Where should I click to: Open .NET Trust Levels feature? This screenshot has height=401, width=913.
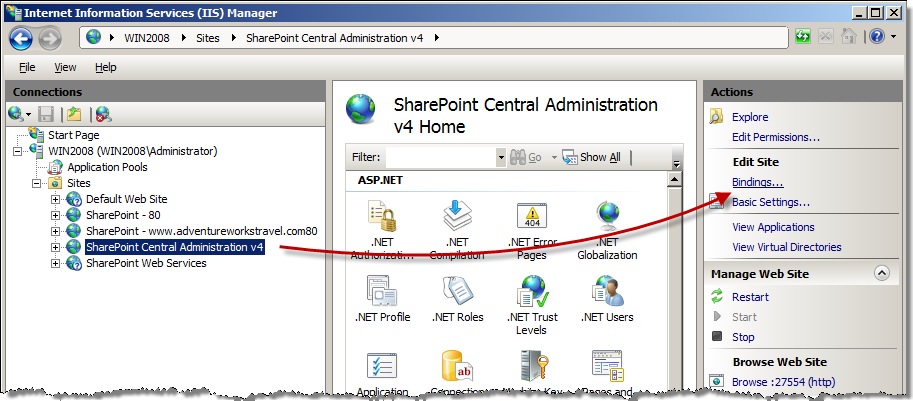click(x=532, y=304)
